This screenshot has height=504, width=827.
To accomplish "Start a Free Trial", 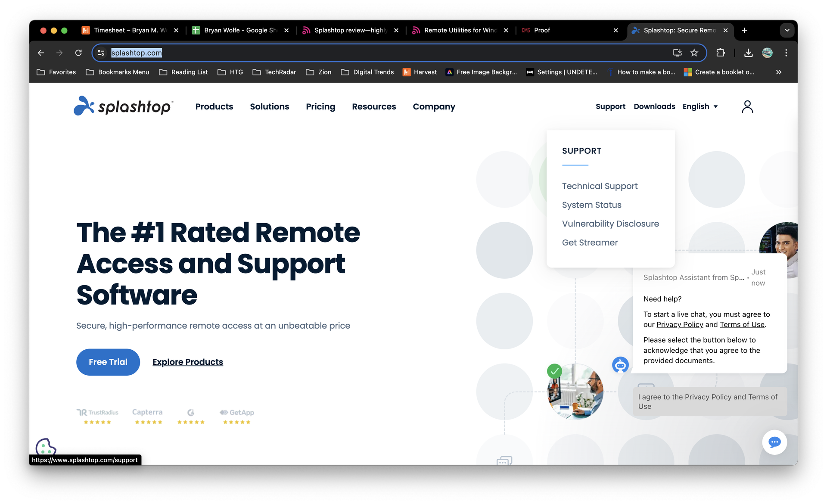I will [108, 362].
